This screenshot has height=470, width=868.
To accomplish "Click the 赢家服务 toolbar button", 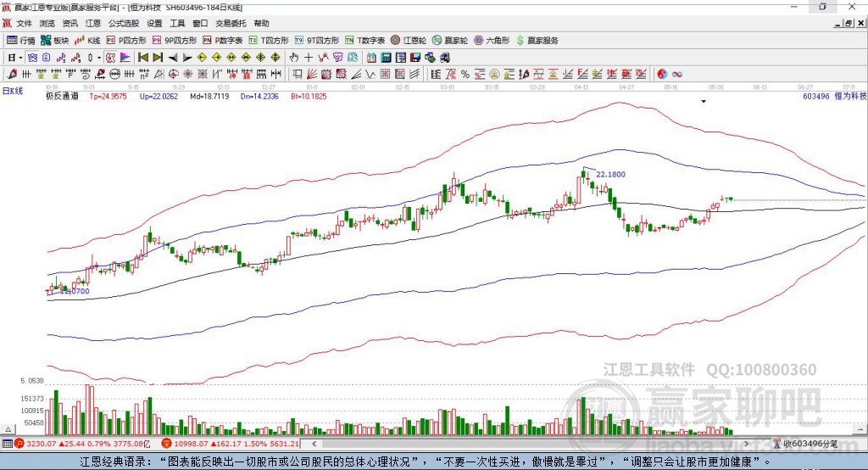I will [x=537, y=41].
